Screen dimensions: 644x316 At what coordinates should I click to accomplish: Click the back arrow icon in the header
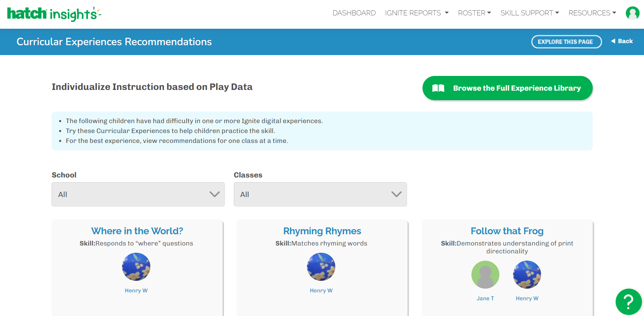(613, 41)
